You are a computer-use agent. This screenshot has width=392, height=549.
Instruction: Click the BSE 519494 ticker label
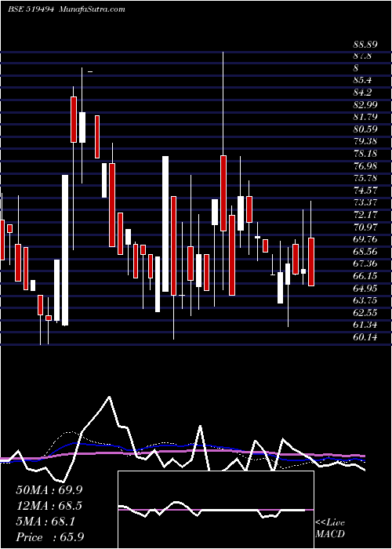(31, 9)
